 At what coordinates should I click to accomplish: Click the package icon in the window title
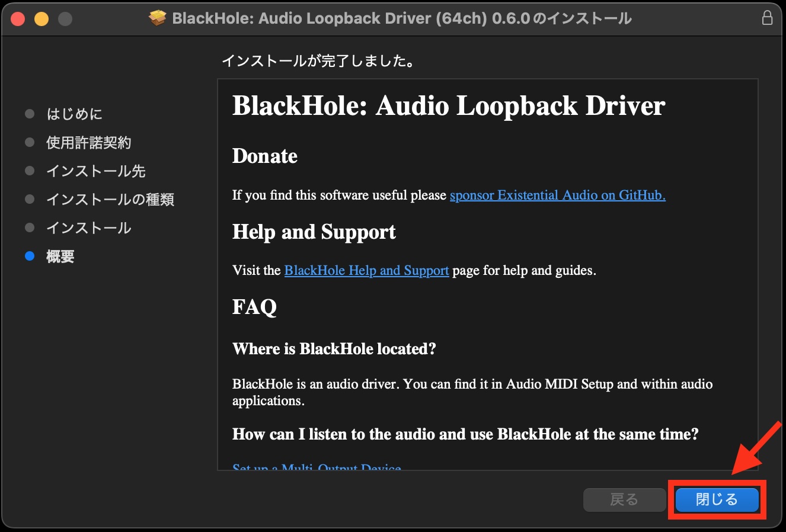157,18
